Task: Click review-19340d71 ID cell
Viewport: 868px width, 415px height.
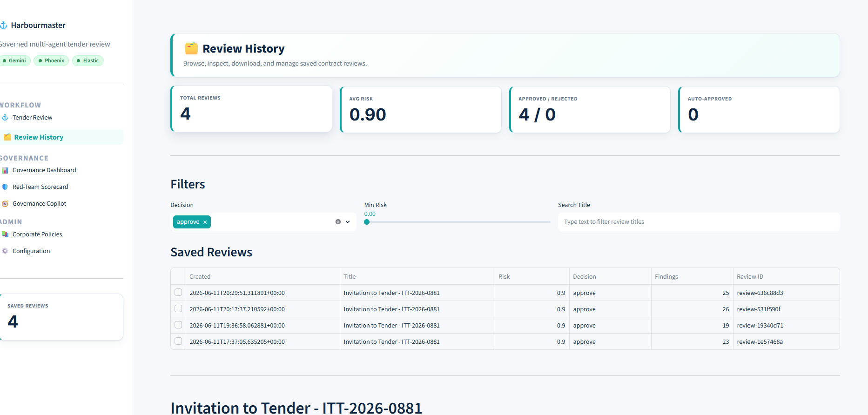Action: point(786,325)
